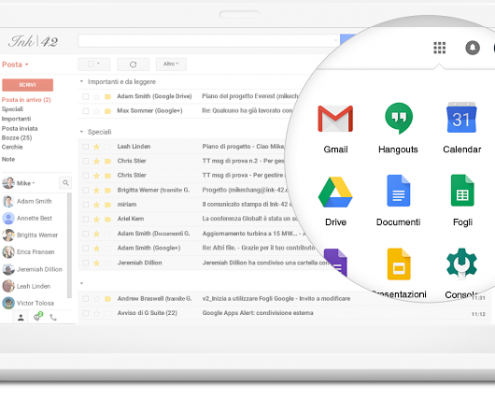
Task: Click the Ink 42 logo
Action: (33, 41)
